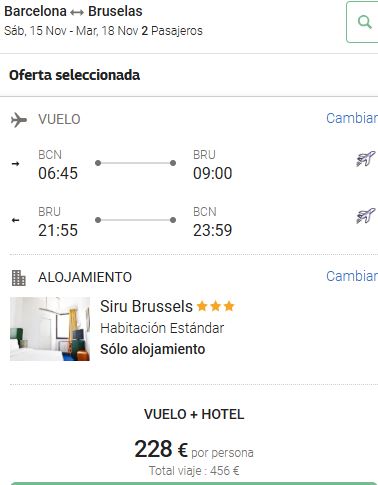The height and width of the screenshot is (485, 378).
Task: Click the outbound flight airline icon
Action: click(x=366, y=159)
